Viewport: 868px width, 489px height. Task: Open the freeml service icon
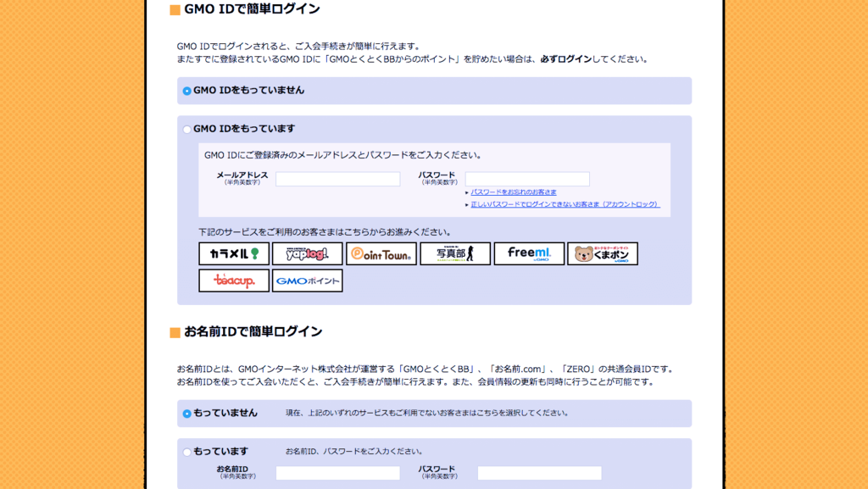529,253
